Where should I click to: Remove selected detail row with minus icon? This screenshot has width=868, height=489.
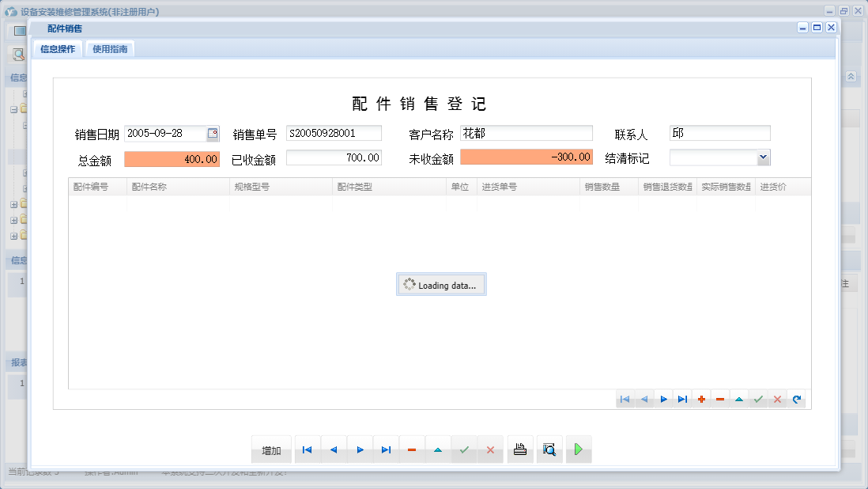coord(719,399)
